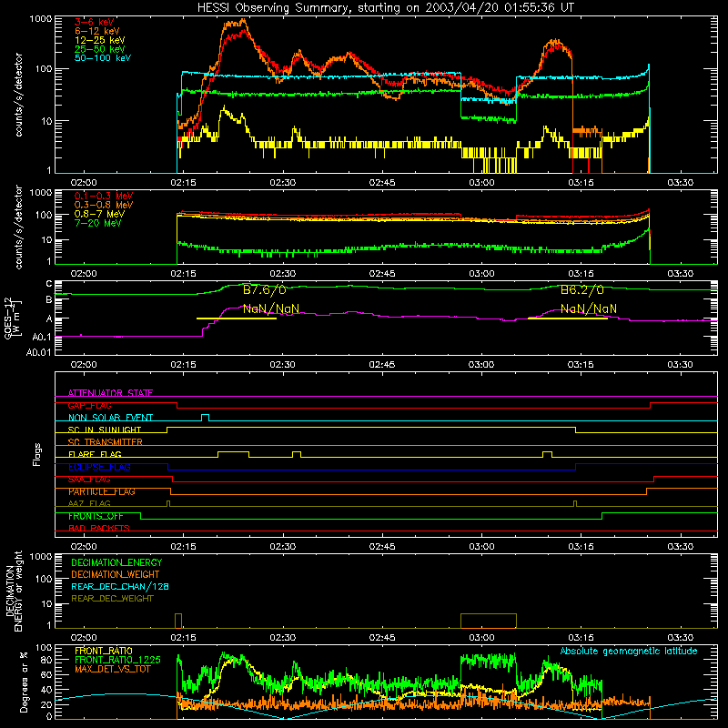The height and width of the screenshot is (728, 728).
Task: Select the FRONTS_OFF flag label
Action: (96, 516)
